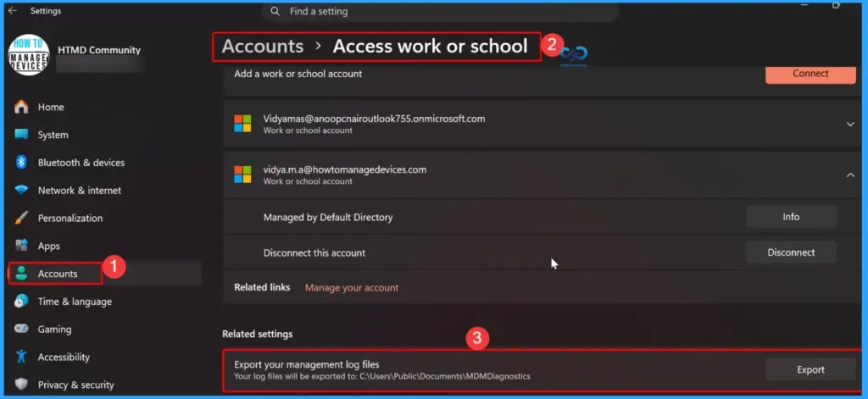Click the Network wifi icon
This screenshot has width=868, height=399.
pos(21,191)
